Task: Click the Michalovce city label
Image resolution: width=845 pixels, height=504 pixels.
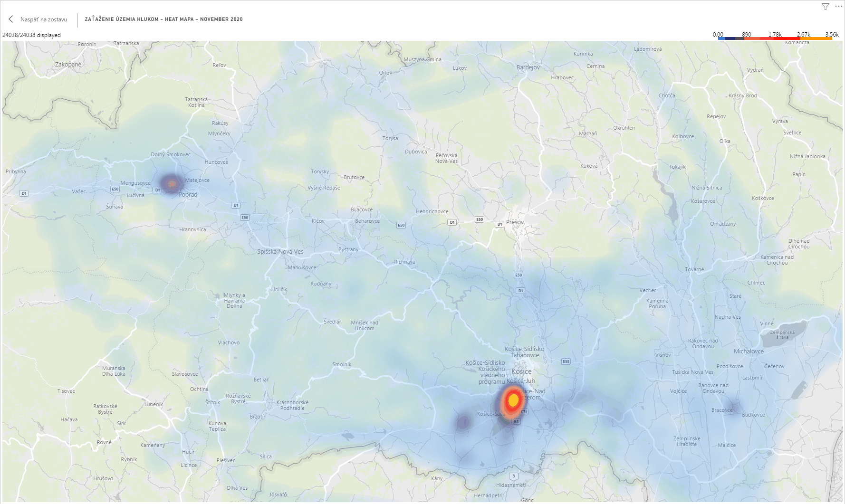Action: tap(749, 352)
